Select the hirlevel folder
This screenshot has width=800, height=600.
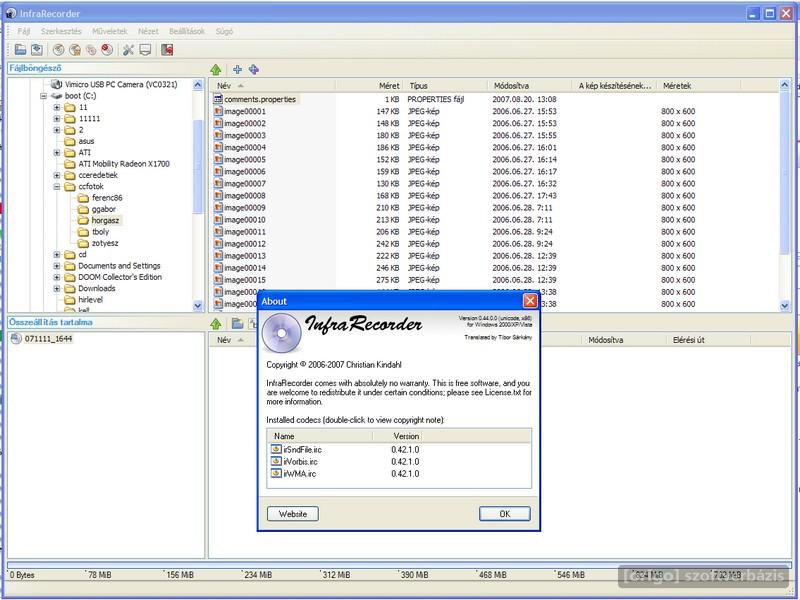coord(90,300)
